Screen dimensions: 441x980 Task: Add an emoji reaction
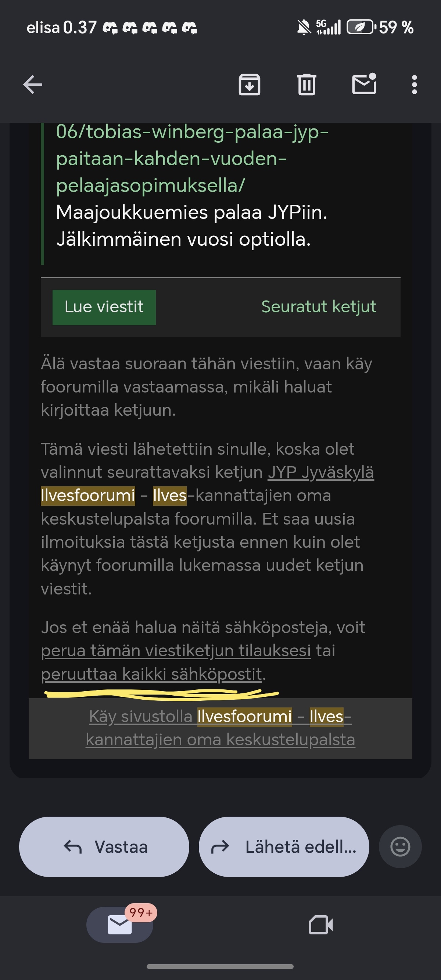[400, 846]
